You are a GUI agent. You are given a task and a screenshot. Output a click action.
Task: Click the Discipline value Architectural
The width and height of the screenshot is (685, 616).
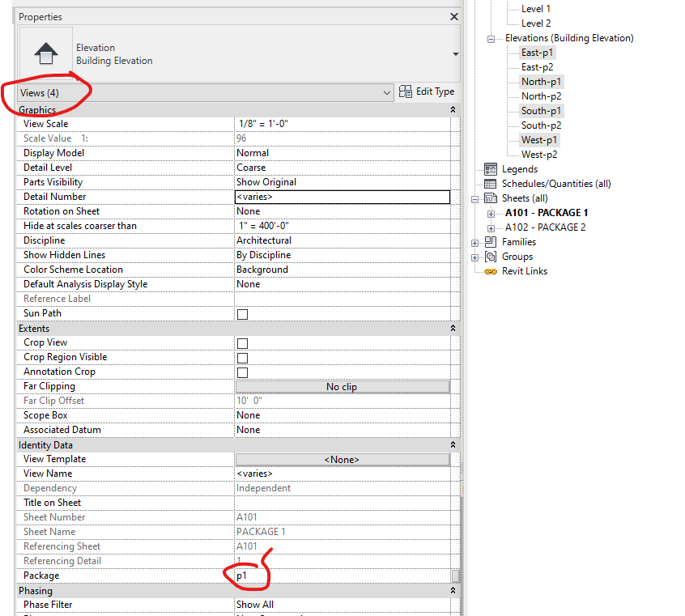[342, 240]
